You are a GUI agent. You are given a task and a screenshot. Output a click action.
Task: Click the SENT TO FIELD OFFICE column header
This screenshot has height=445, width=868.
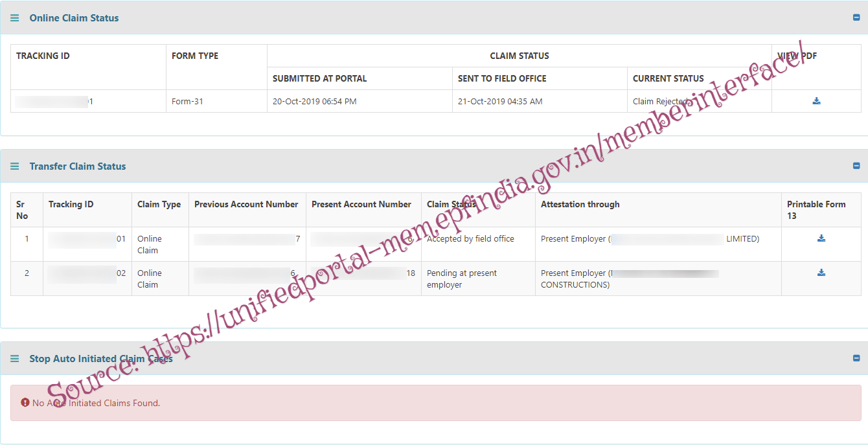click(x=502, y=78)
